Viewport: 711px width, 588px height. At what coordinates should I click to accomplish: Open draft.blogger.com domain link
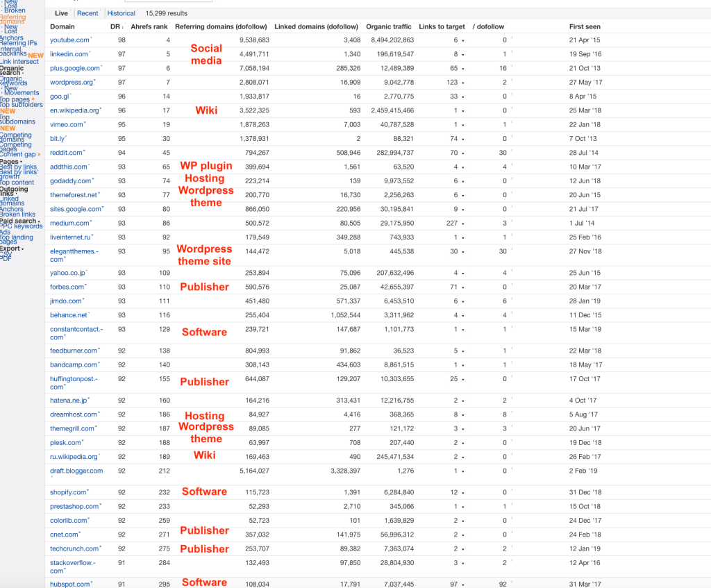pyautogui.click(x=76, y=471)
